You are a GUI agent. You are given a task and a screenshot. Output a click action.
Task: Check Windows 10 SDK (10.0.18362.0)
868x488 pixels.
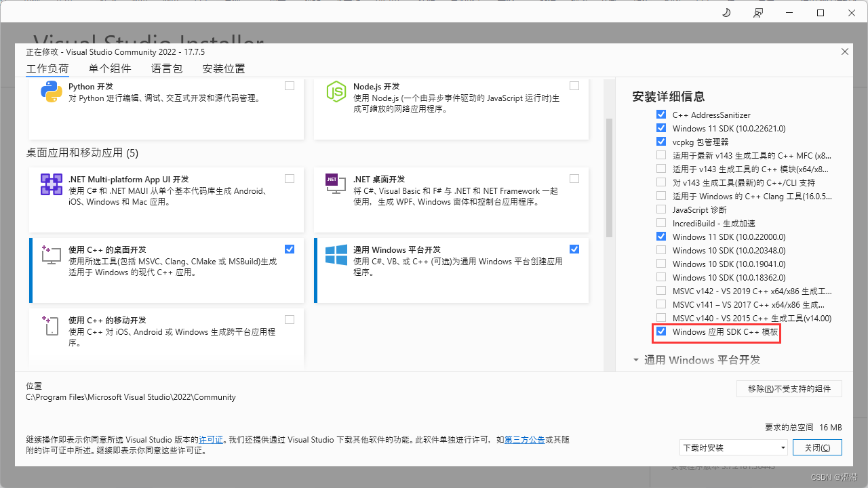click(x=661, y=277)
